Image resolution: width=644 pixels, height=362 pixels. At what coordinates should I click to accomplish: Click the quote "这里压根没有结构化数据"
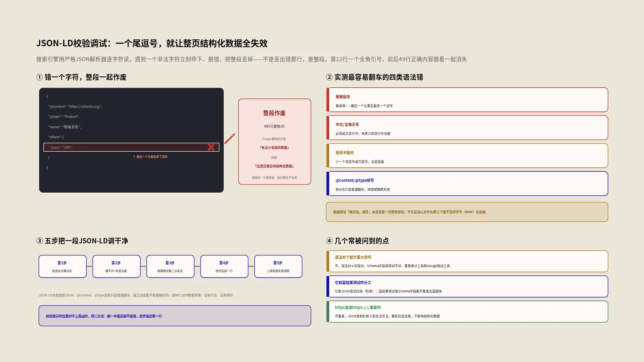(x=275, y=166)
